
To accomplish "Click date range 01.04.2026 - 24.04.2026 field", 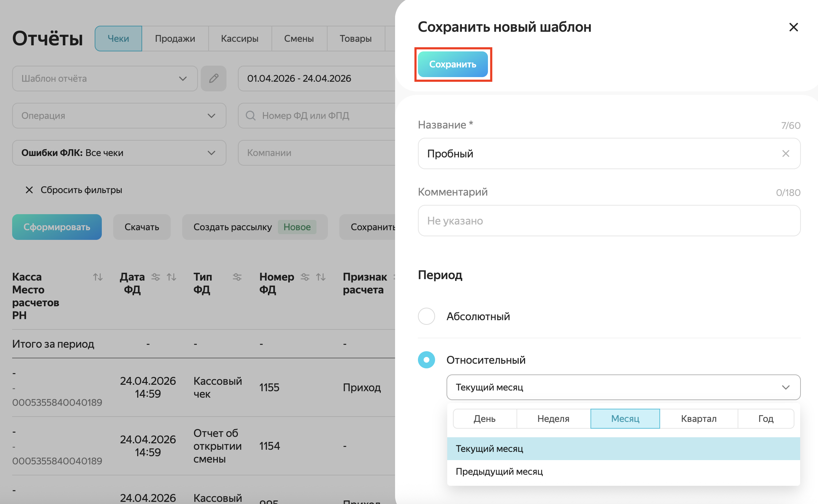I will 316,79.
